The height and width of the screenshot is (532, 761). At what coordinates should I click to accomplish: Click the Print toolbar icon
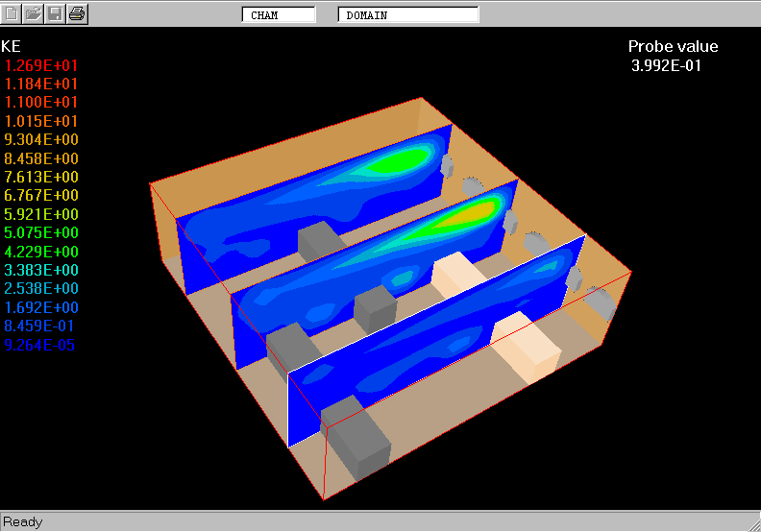(77, 13)
